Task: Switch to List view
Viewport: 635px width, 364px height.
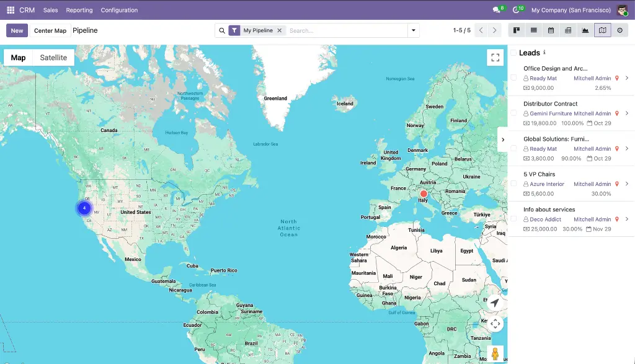Action: pyautogui.click(x=534, y=30)
